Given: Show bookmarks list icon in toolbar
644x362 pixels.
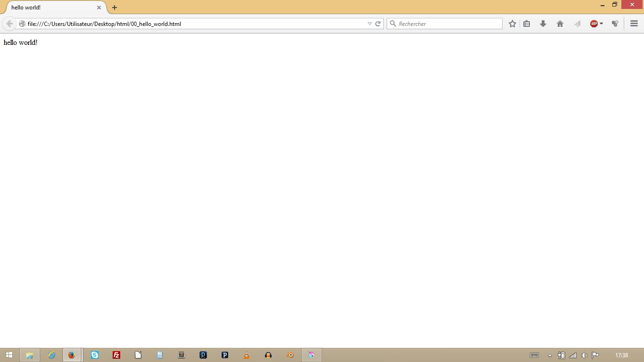Looking at the screenshot, I should [x=527, y=24].
